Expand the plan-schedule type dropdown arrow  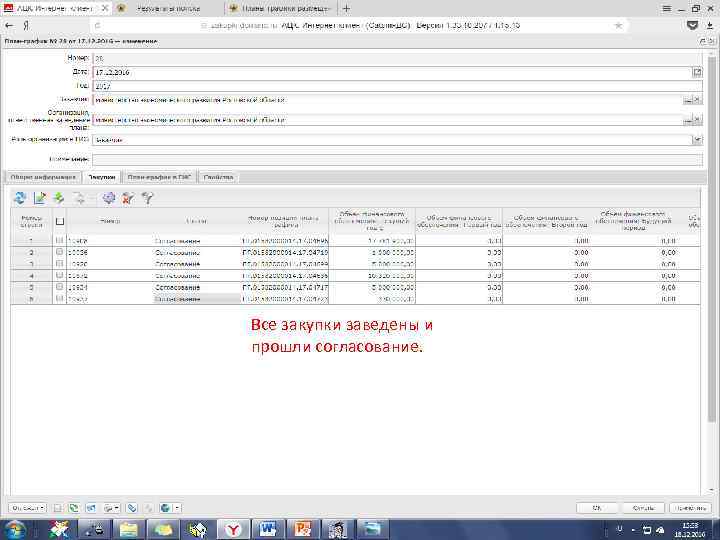698,140
